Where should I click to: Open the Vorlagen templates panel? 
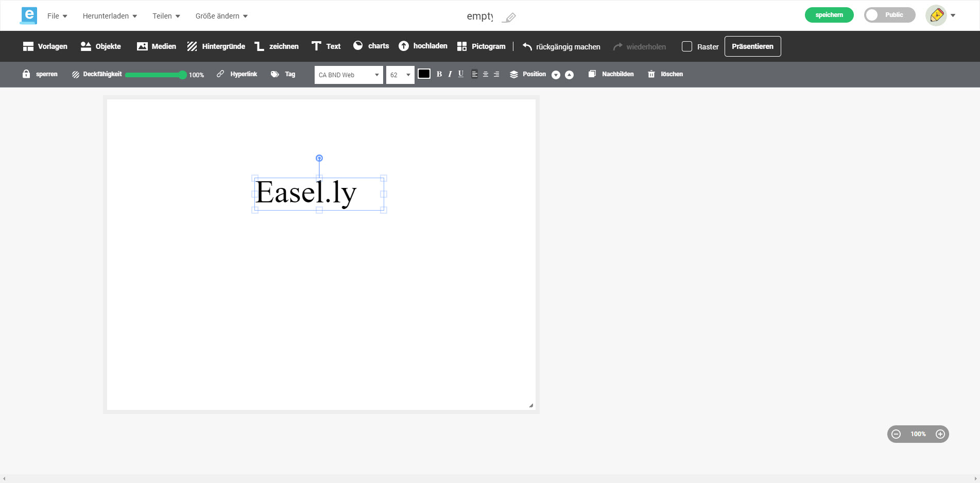(45, 46)
